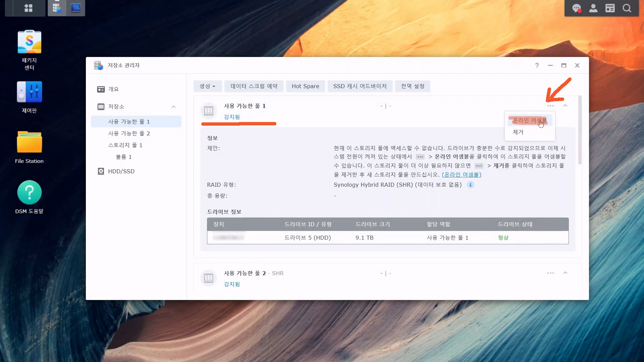Select HDD/SSD in the sidebar
This screenshot has height=362, width=644.
pyautogui.click(x=121, y=171)
